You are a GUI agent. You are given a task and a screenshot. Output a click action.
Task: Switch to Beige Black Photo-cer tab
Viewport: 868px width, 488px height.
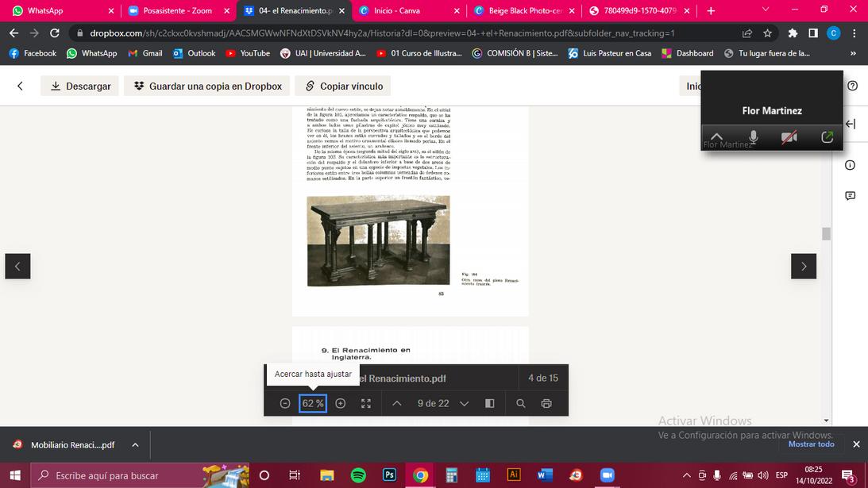[526, 10]
